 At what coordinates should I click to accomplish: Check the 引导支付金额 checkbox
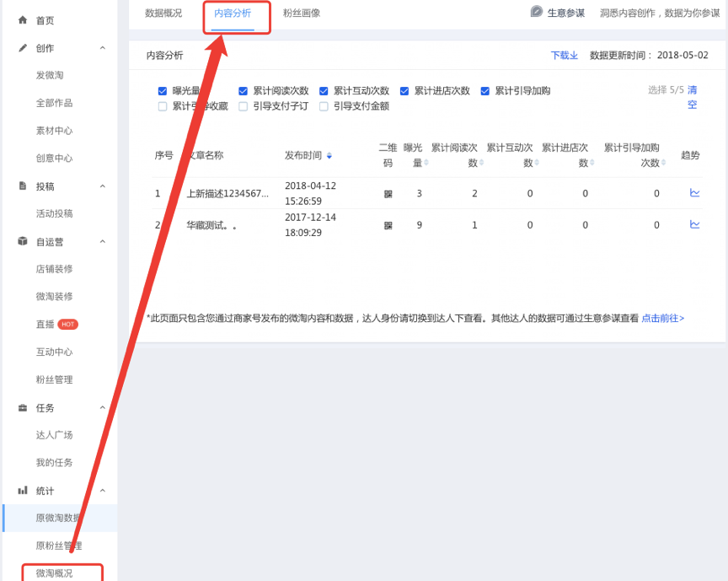click(324, 107)
